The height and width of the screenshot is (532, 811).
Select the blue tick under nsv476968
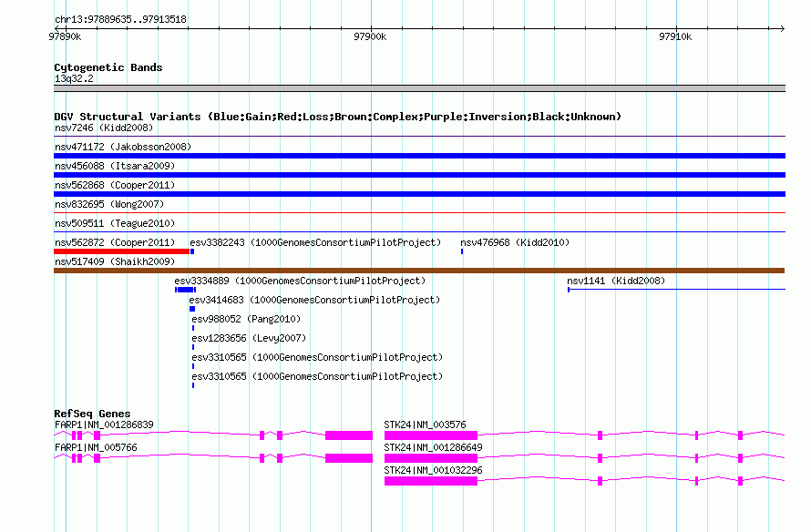tap(462, 251)
